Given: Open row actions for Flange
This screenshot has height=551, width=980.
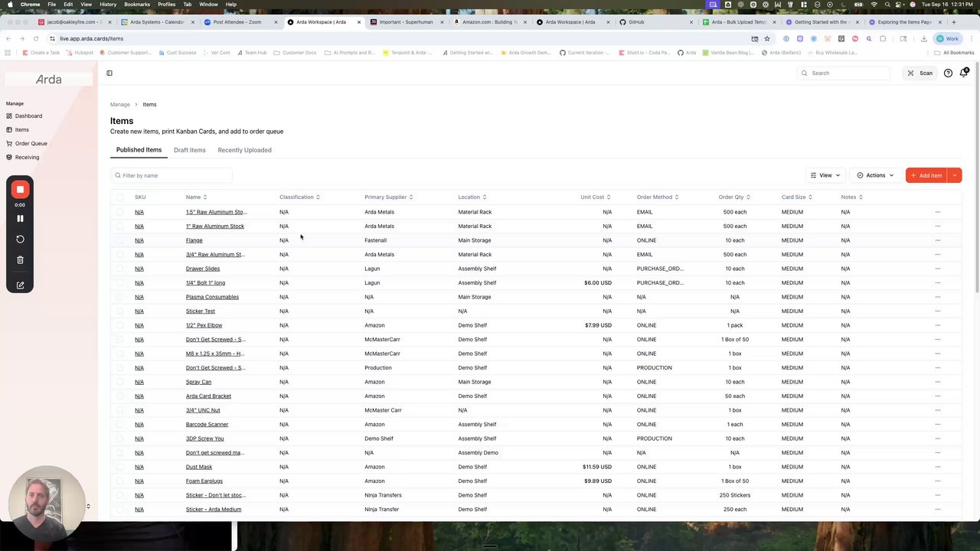Looking at the screenshot, I should click(937, 240).
